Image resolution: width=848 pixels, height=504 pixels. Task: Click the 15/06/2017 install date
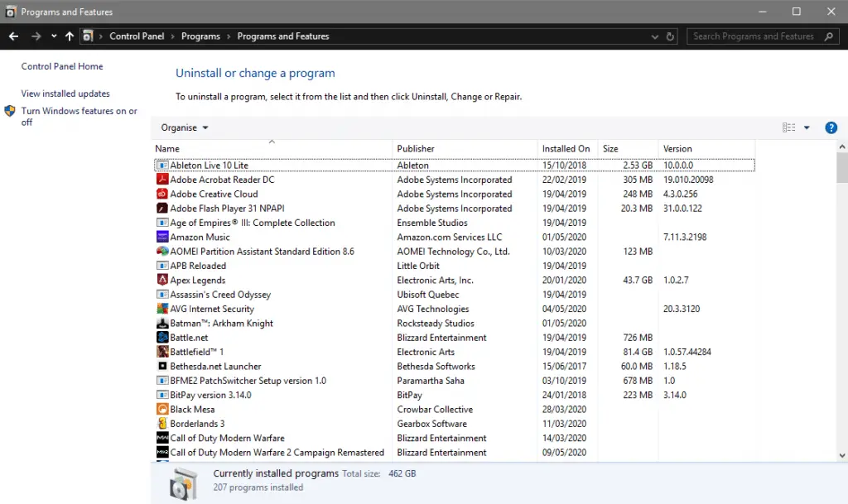(564, 367)
